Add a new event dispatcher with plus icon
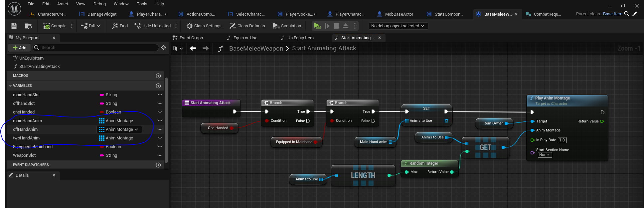 pos(158,165)
